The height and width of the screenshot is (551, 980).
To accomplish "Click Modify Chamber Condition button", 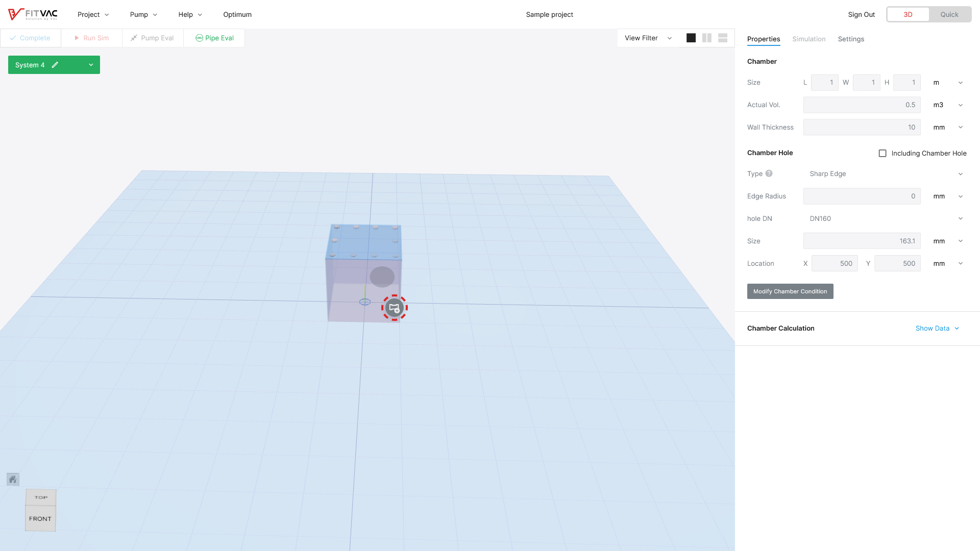I will 790,291.
